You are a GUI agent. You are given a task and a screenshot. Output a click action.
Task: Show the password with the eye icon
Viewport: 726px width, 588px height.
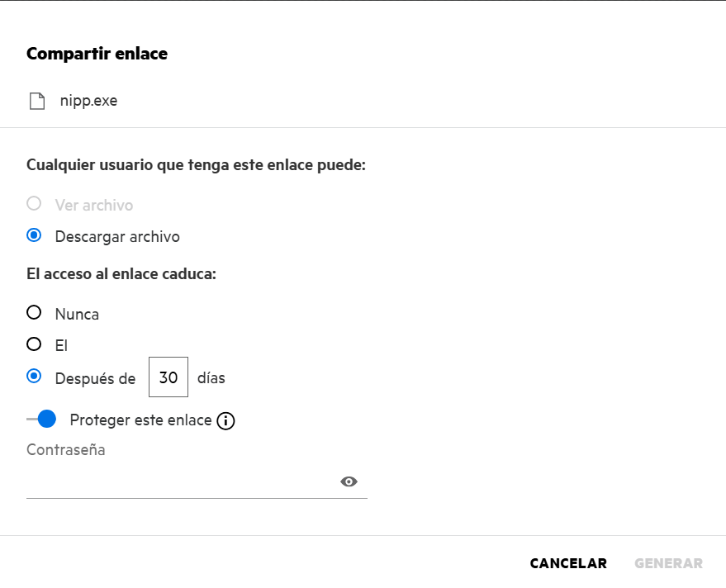point(349,482)
